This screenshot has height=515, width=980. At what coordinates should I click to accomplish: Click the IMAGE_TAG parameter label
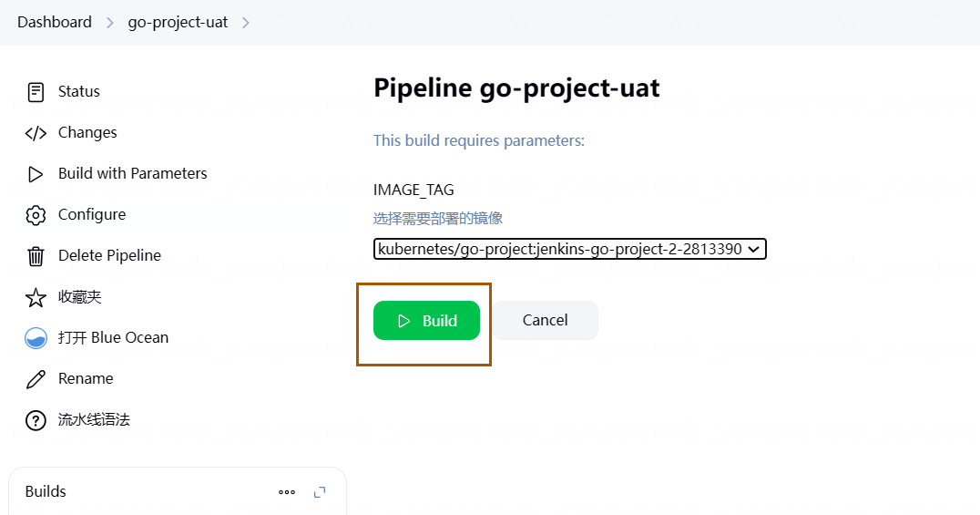point(413,190)
